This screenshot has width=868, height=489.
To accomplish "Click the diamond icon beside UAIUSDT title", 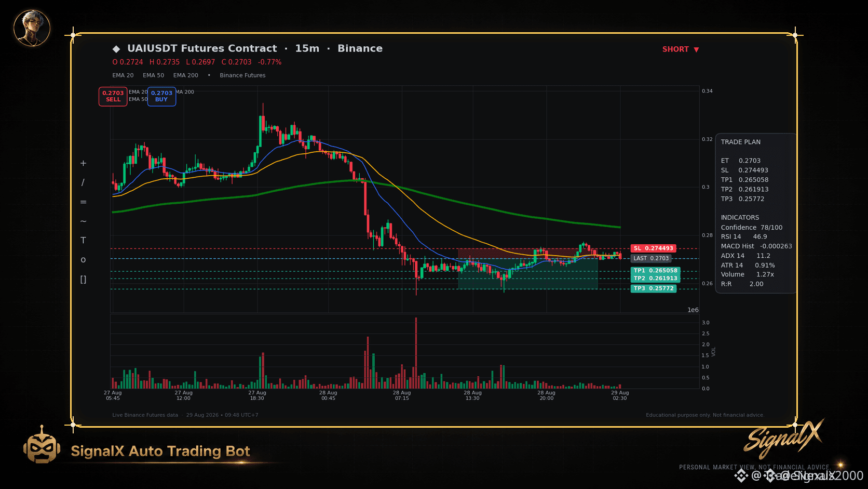I will [x=116, y=49].
